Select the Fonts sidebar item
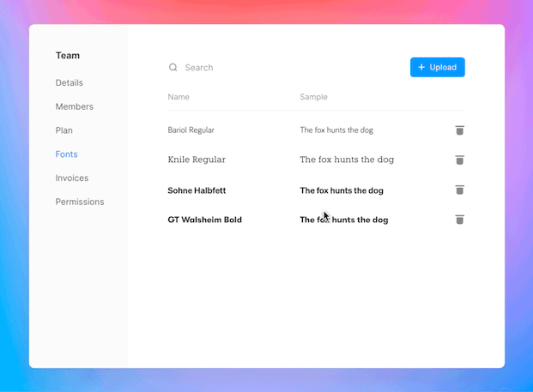Viewport: 533px width, 392px height. (x=67, y=154)
